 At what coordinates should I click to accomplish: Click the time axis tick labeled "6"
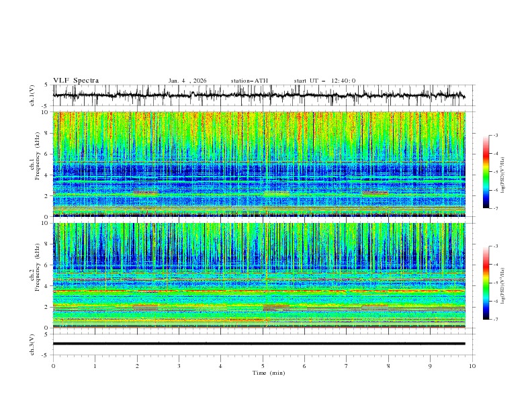304,366
